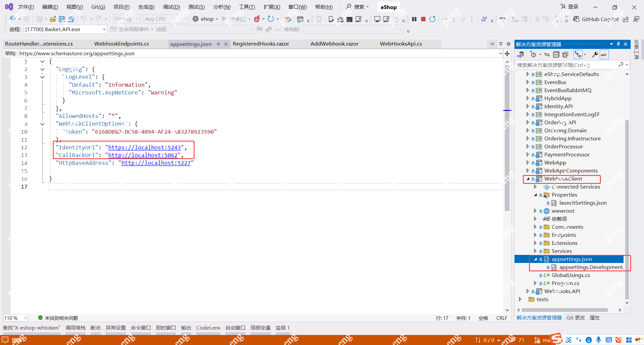Collapse All nodes in Solution Explorer
The height and width of the screenshot is (345, 644).
[x=556, y=55]
